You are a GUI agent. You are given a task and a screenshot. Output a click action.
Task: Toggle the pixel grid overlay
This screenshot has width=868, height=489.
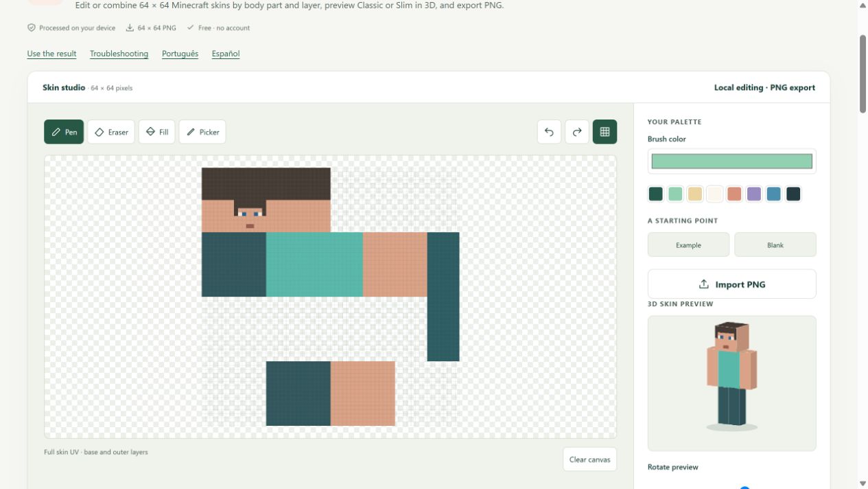coord(605,132)
